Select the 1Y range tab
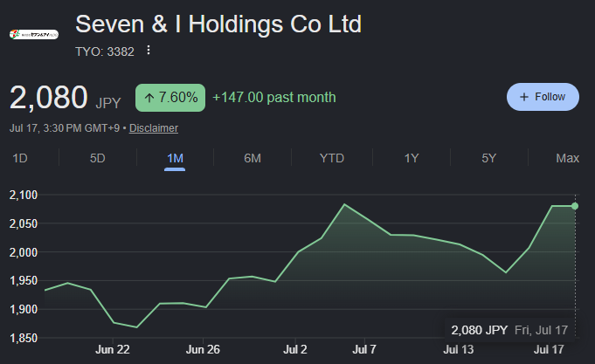This screenshot has height=364, width=595. click(x=412, y=158)
